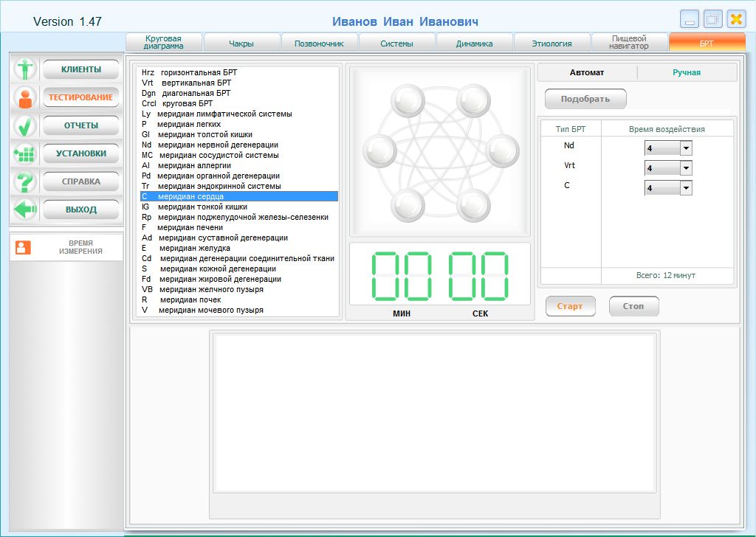Open the Чакры tab
The image size is (756, 537).
pyautogui.click(x=241, y=44)
